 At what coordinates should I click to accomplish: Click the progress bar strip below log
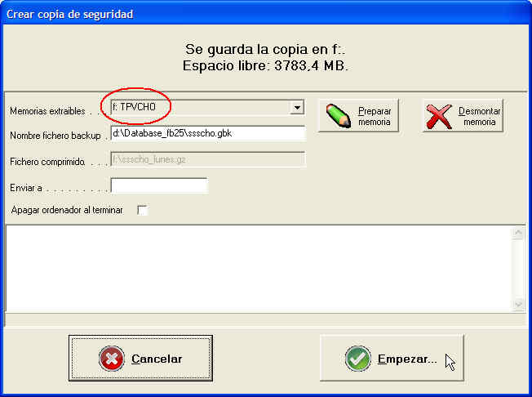(x=265, y=319)
